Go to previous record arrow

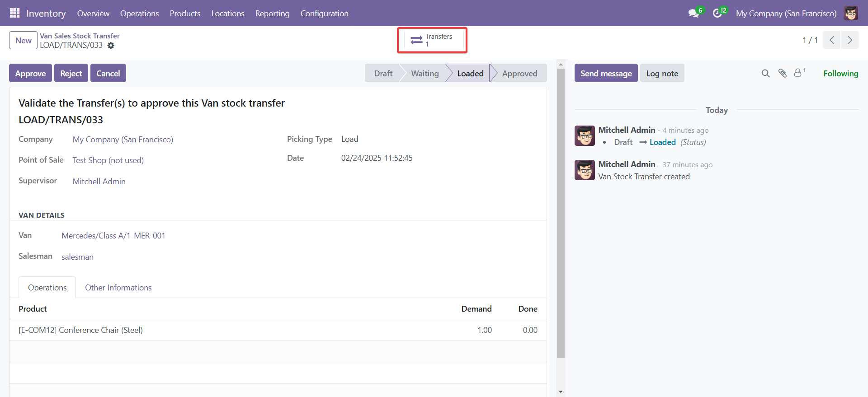click(832, 40)
